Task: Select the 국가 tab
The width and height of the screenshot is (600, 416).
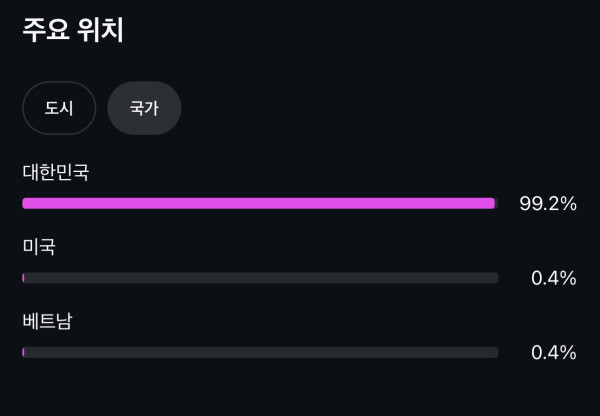Action: click(x=144, y=108)
